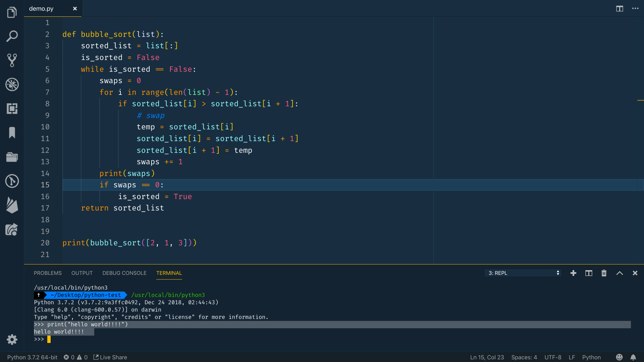Open the Source Control view

coord(12,60)
